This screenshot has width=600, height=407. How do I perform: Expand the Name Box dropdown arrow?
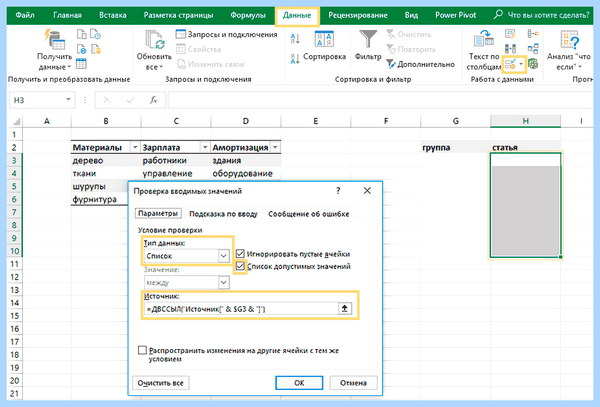pos(68,99)
